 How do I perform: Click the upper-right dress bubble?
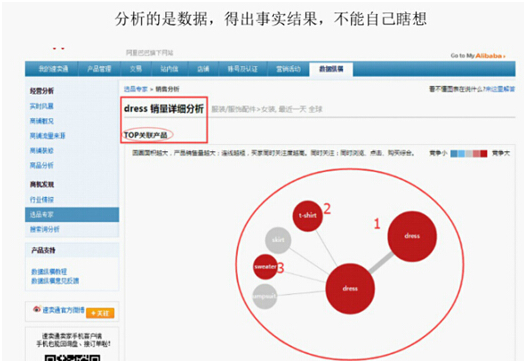coord(412,236)
